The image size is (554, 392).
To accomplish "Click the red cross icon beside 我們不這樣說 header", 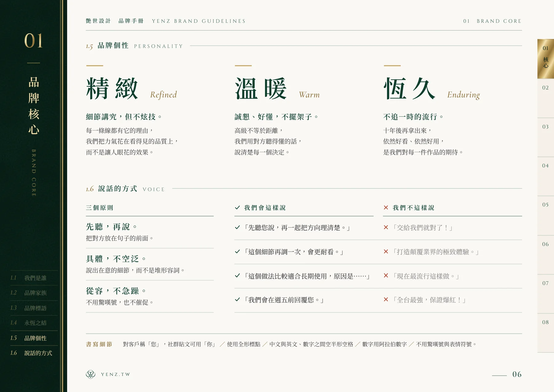I will click(x=386, y=208).
